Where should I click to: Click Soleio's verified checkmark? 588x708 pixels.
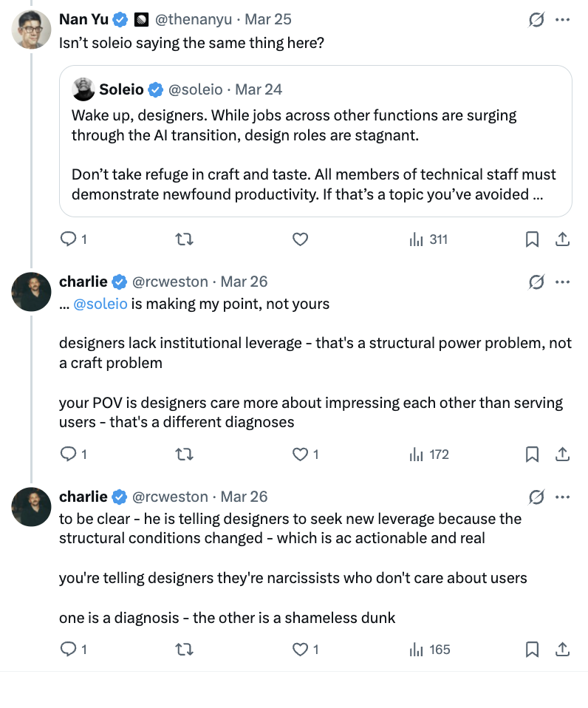(x=154, y=89)
